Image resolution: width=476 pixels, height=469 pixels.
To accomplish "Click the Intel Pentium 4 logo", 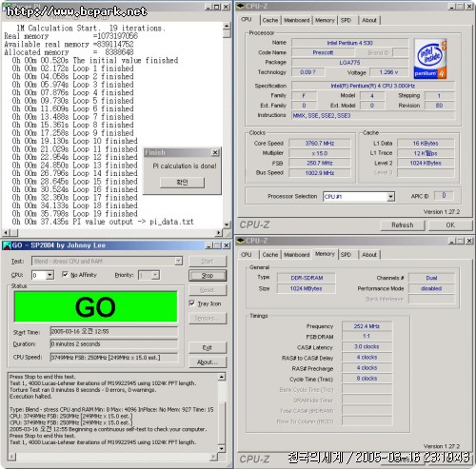I will 430,59.
